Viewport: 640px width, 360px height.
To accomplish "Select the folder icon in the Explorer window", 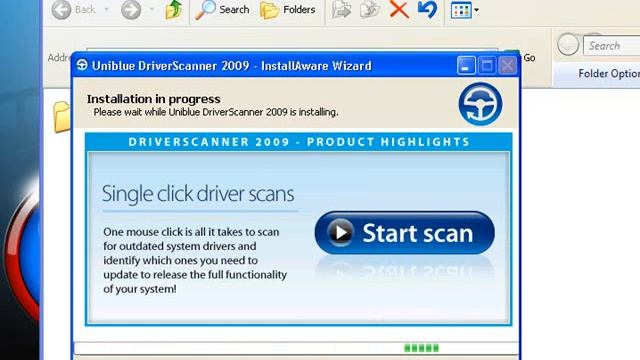I will 62,117.
